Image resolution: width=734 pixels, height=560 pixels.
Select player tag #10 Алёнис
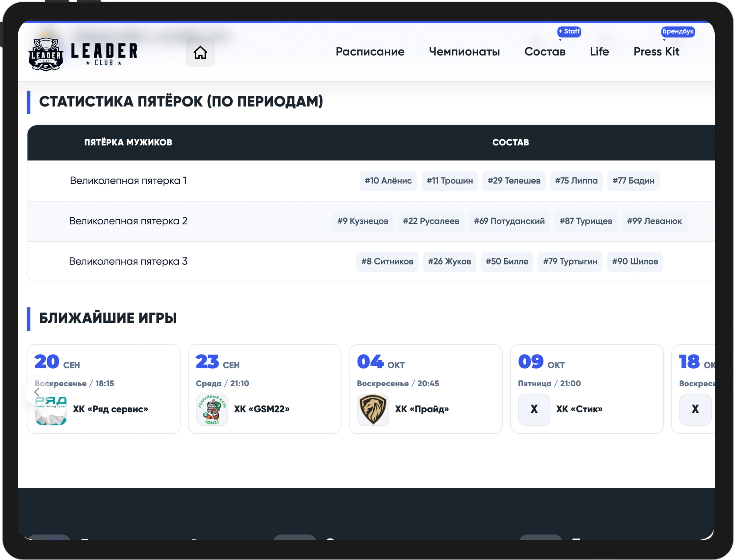pos(388,181)
